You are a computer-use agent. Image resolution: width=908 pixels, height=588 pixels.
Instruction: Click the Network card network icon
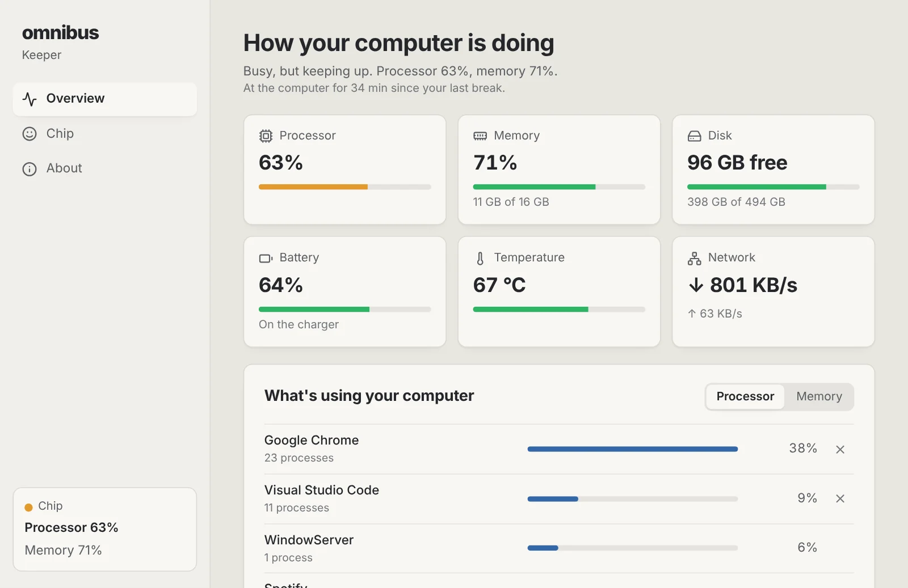[695, 259]
